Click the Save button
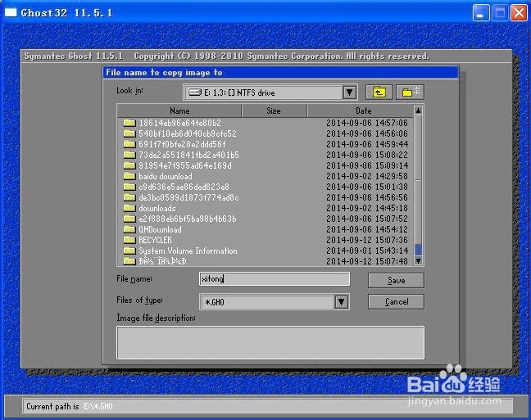531x420 pixels. [x=396, y=280]
